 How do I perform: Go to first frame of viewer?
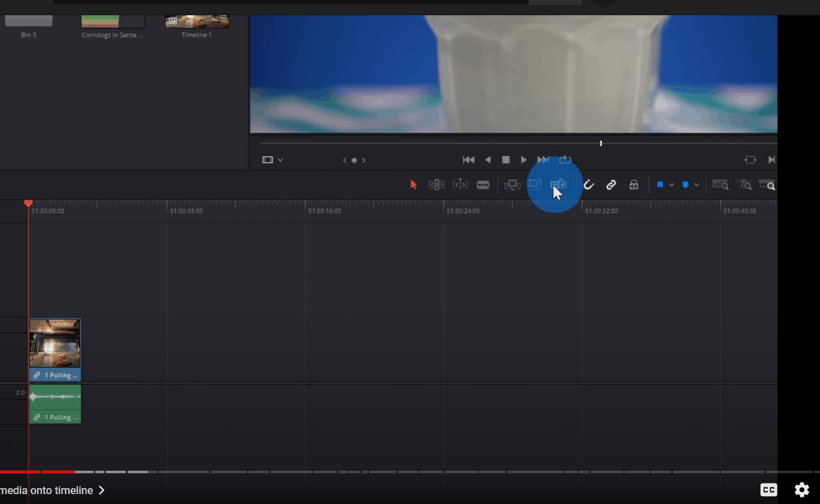[469, 160]
